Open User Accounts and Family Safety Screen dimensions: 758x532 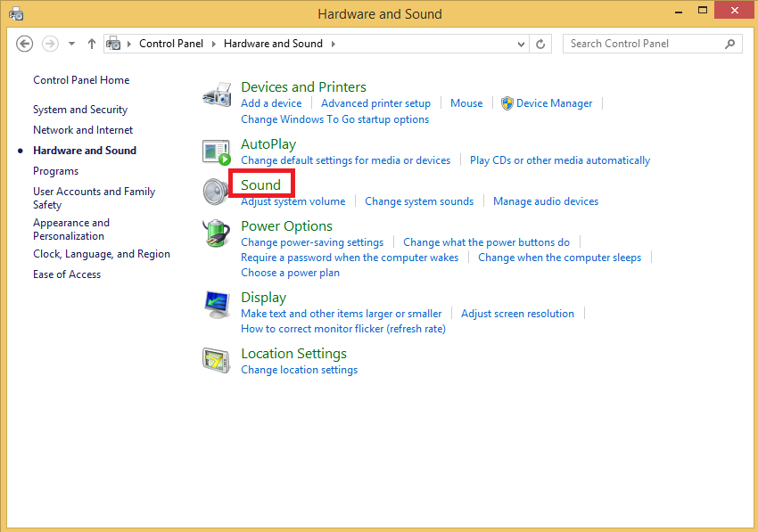pos(94,198)
